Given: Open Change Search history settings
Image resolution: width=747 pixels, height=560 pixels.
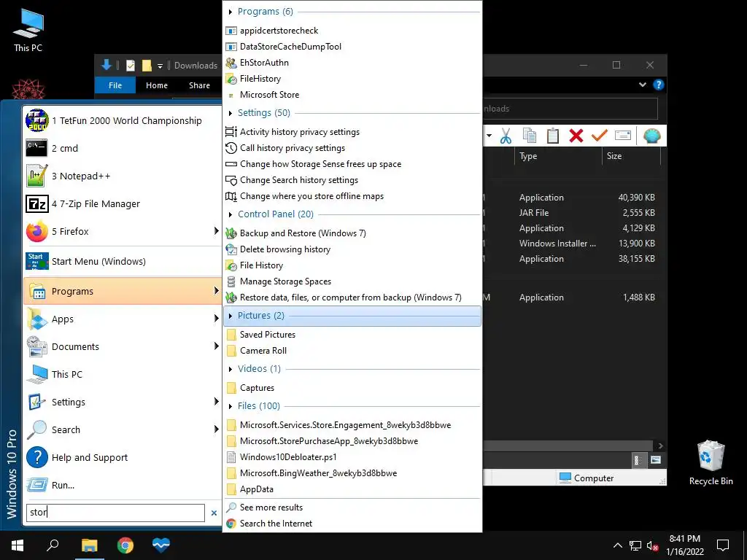Looking at the screenshot, I should [x=352, y=180].
